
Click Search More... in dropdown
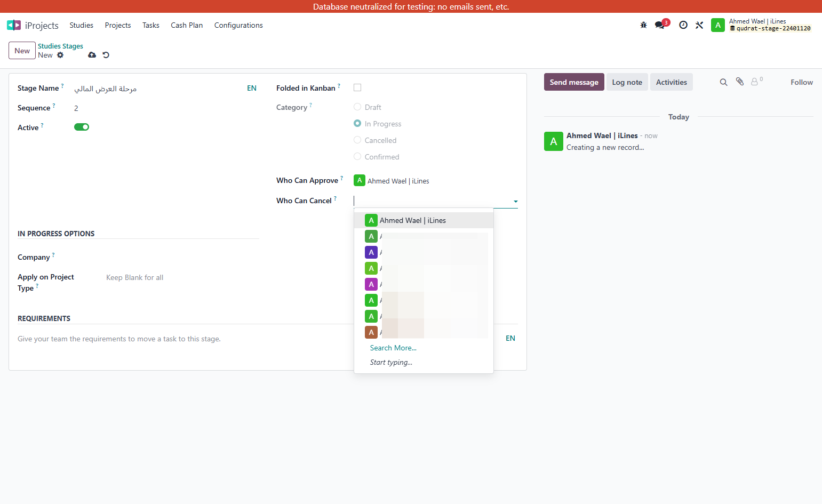(393, 348)
